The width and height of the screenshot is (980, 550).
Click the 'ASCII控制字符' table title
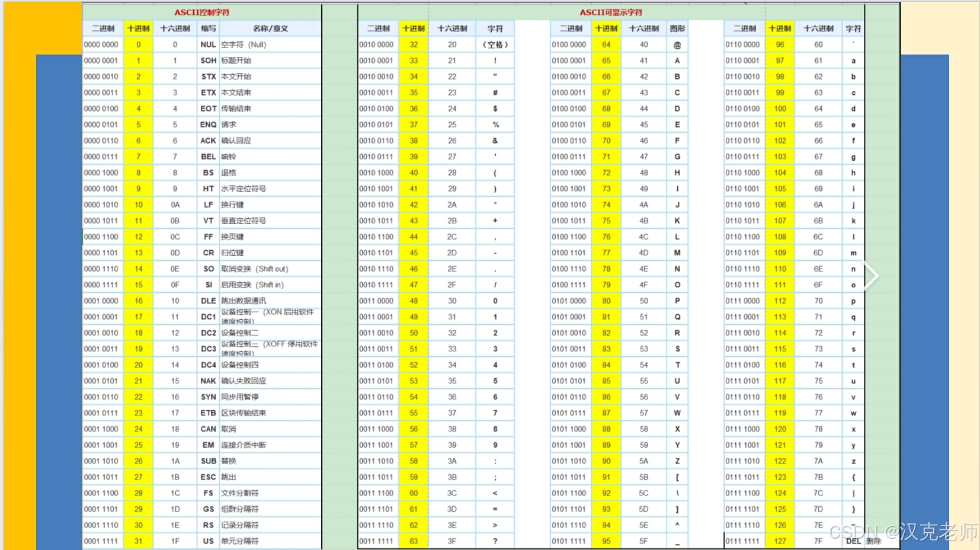click(x=202, y=12)
